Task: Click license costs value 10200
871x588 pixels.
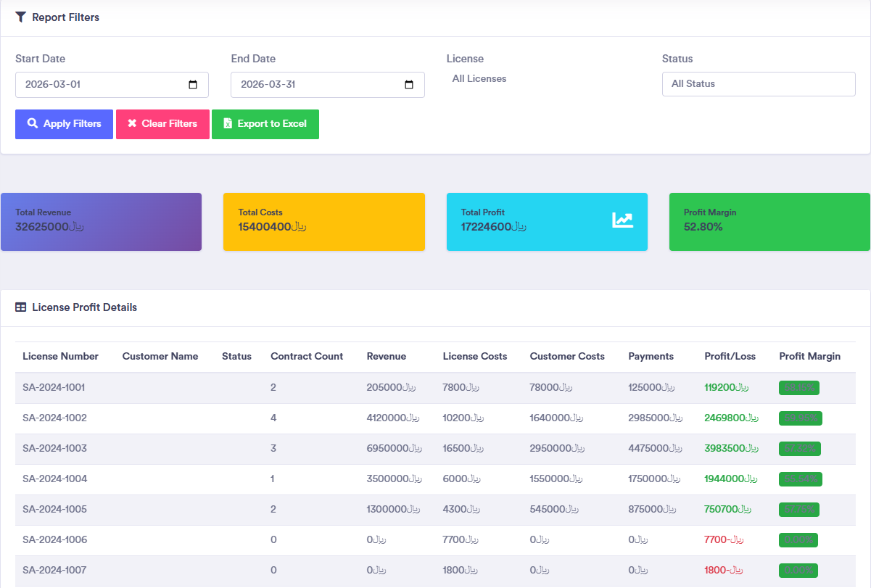Action: [463, 418]
